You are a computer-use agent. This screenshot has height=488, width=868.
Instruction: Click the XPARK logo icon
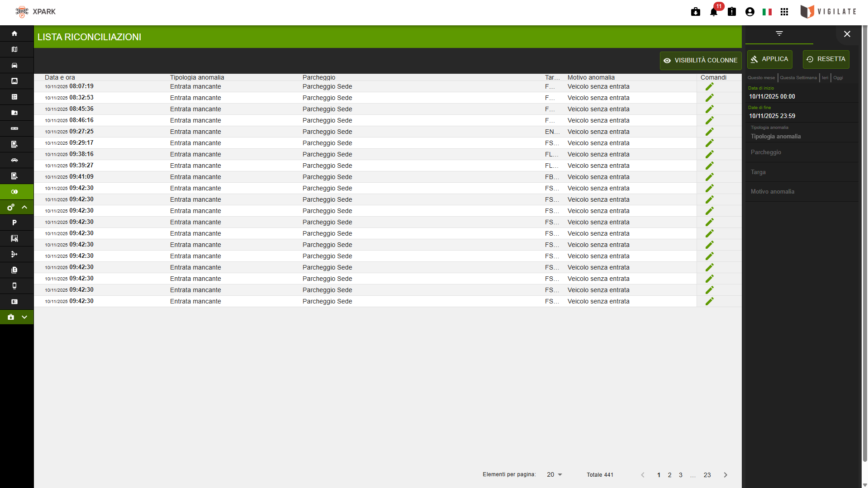22,12
